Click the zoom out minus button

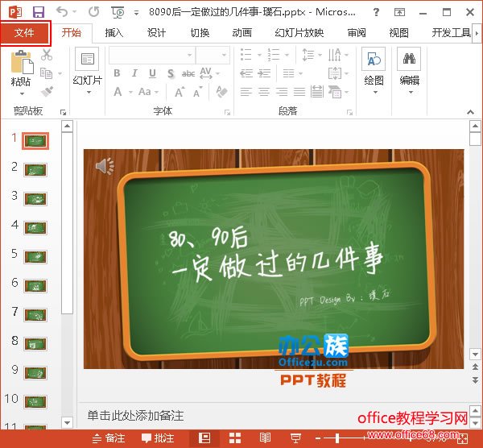(x=318, y=438)
